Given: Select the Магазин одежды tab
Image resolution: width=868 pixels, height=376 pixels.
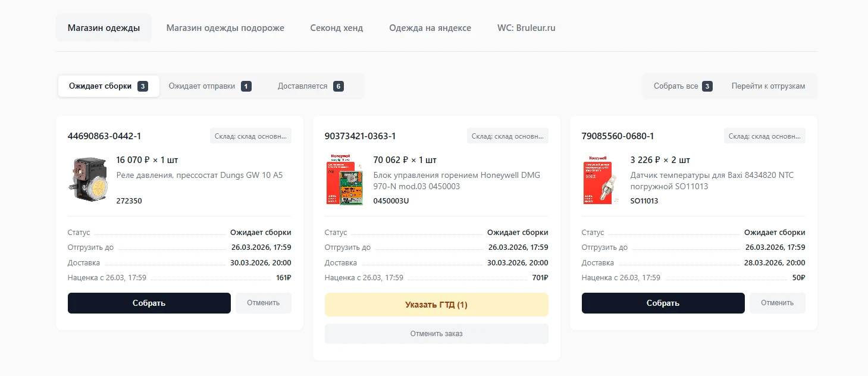Looking at the screenshot, I should coord(104,28).
